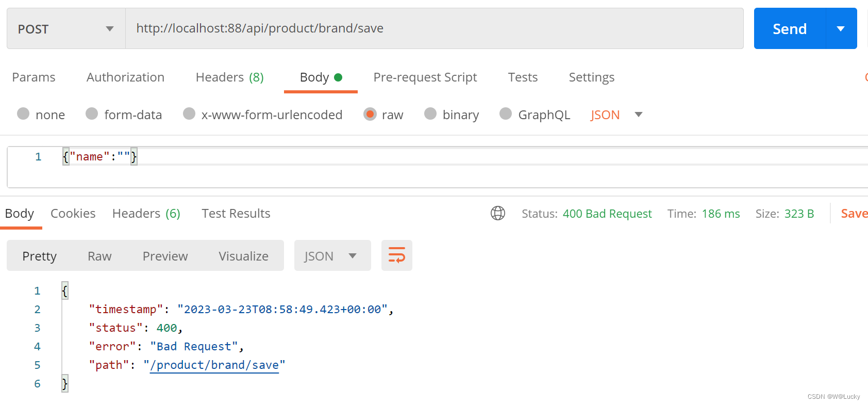Select the Preview response view
The height and width of the screenshot is (405, 868).
pyautogui.click(x=165, y=256)
